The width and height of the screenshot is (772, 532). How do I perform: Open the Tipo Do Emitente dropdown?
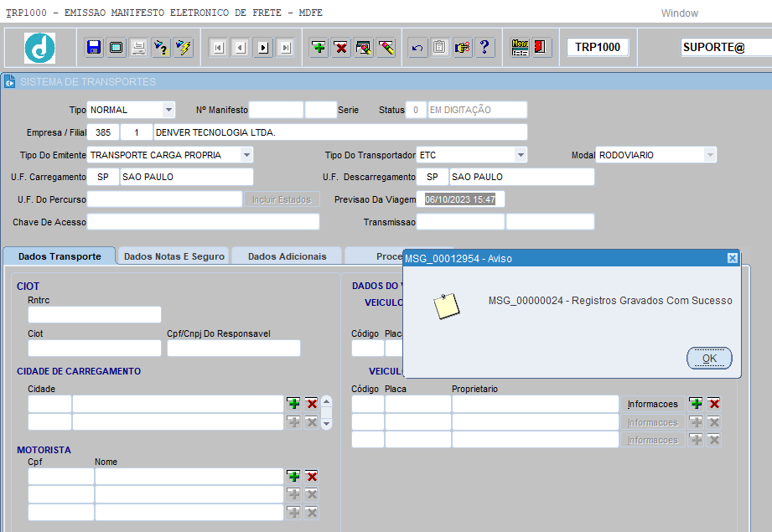coord(246,155)
